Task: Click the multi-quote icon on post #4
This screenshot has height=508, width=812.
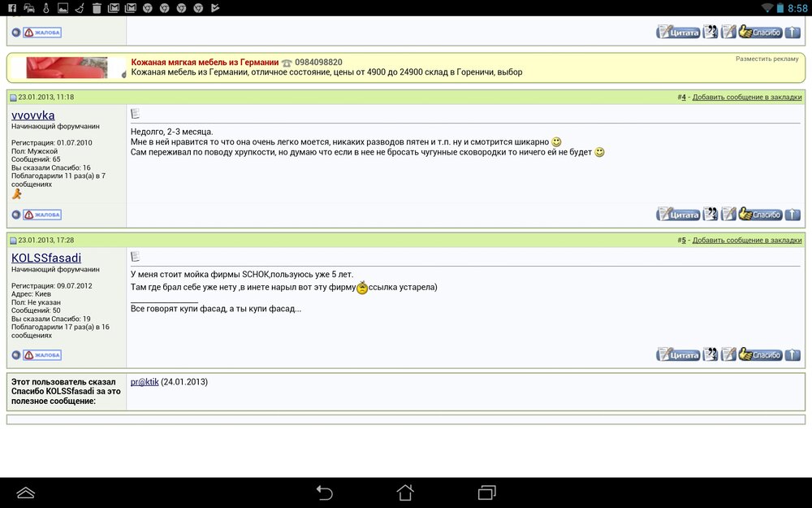Action: click(x=710, y=214)
